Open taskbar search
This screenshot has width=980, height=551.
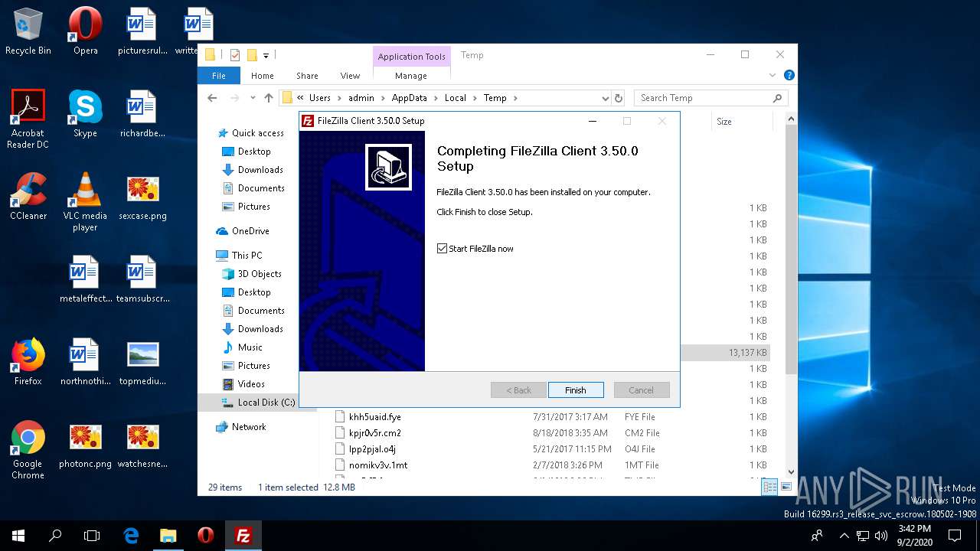[55, 536]
